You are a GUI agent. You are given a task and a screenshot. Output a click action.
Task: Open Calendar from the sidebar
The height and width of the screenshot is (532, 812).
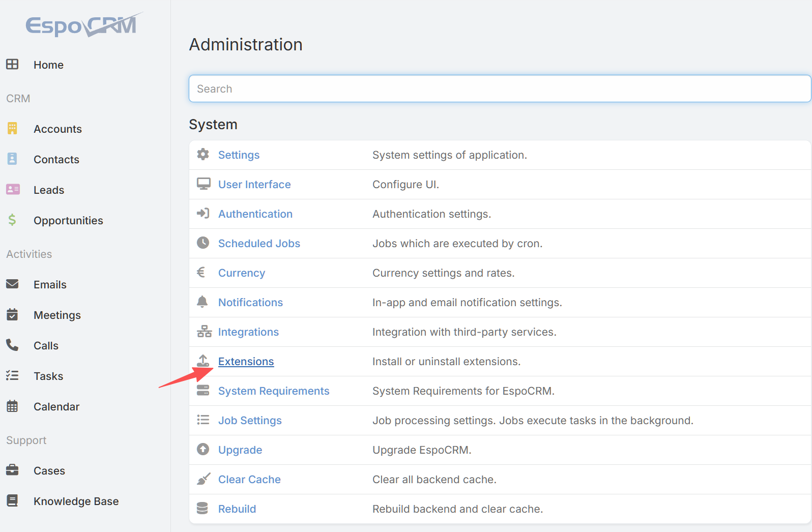click(x=56, y=406)
